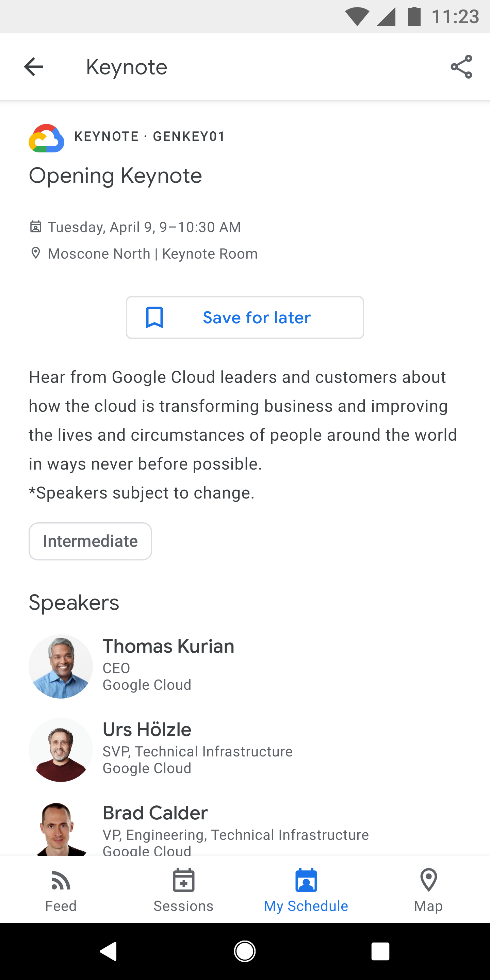Select speaker name Brad Calder
Viewport: 490px width, 980px height.
[155, 813]
